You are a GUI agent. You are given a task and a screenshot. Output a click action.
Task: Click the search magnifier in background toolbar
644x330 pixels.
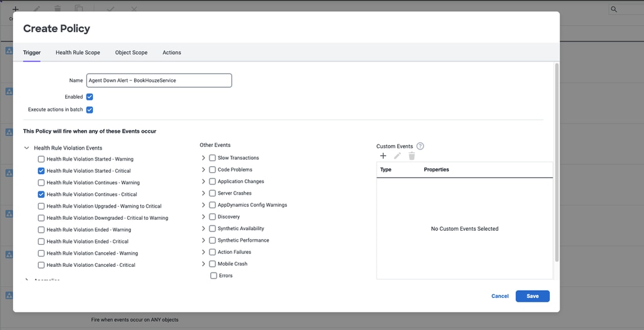(614, 9)
